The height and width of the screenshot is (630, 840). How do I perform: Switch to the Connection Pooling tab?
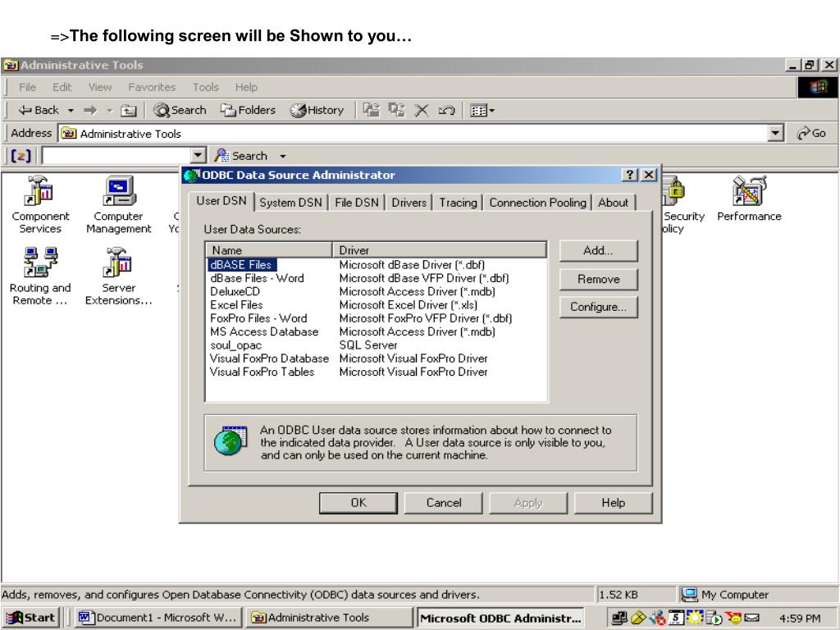(537, 203)
